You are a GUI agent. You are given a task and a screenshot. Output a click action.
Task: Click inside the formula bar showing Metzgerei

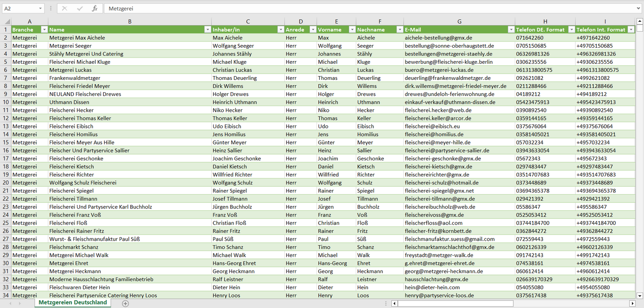point(357,8)
